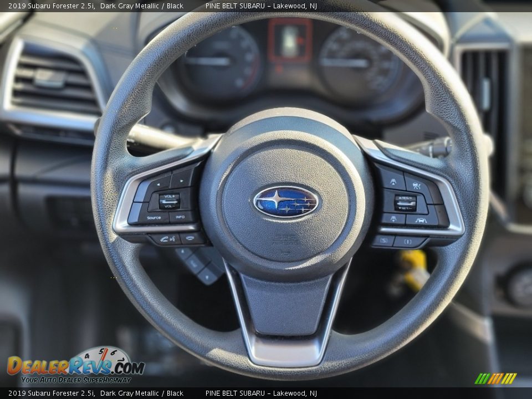Click top caption '2019 Subaru Forester 2.5i'
Screen dimensions: 532x399
point(52,6)
